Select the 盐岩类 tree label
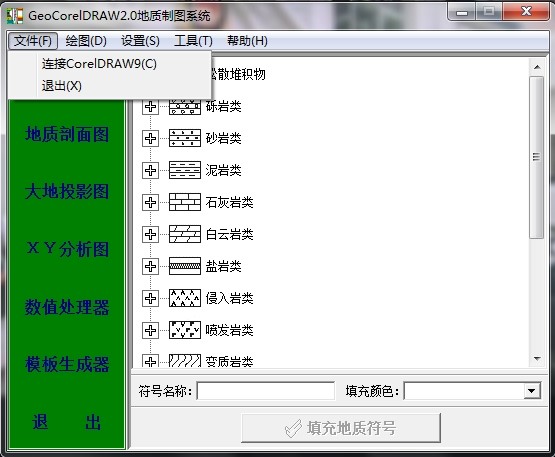Viewport: 555px width, 457px height. pyautogui.click(x=224, y=266)
